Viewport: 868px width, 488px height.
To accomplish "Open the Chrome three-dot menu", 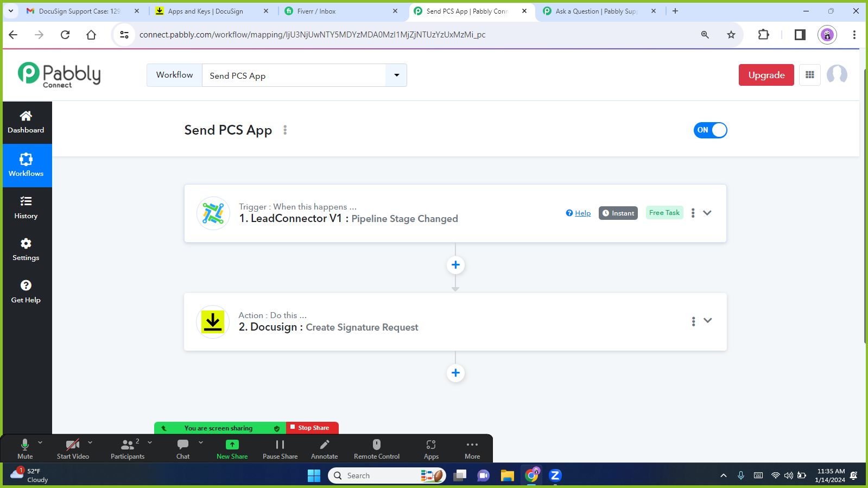I will pos(854,35).
